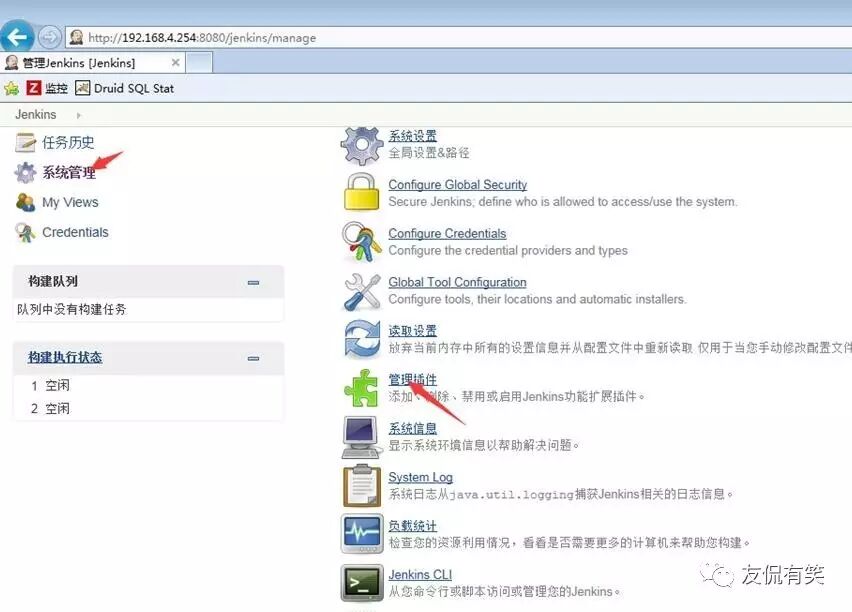Viewport: 852px width, 612px height.
Task: Click the 系统设置 large gear icon
Action: pyautogui.click(x=361, y=145)
